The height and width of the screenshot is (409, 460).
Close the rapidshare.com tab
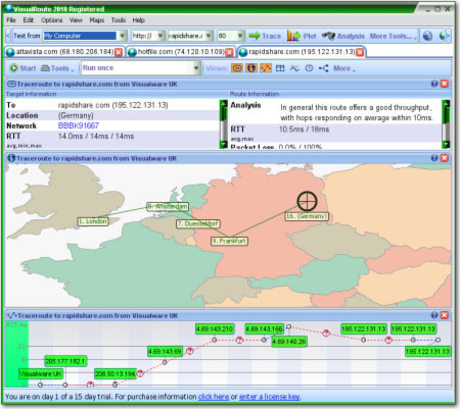[x=360, y=52]
